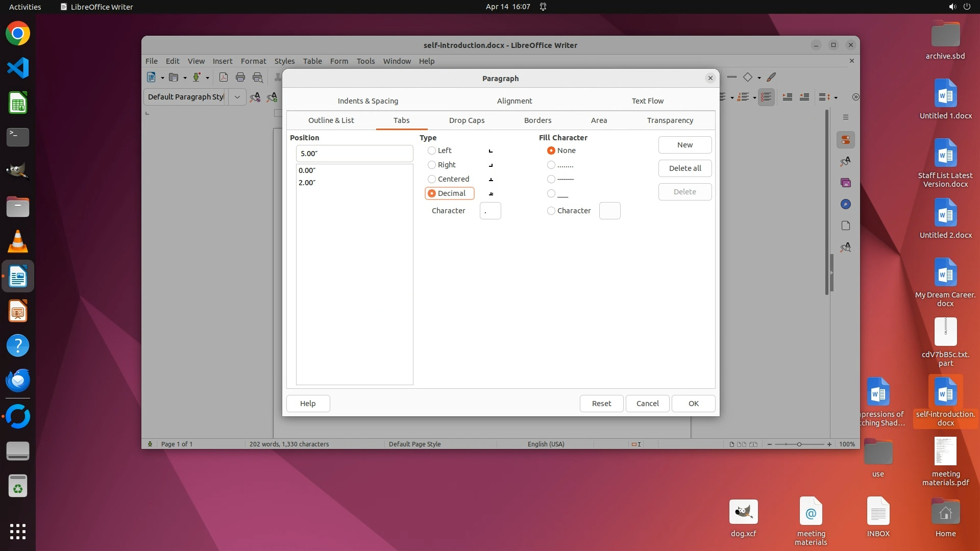Click the zoom slider handle in status bar
This screenshot has height=551, width=980.
pyautogui.click(x=799, y=444)
